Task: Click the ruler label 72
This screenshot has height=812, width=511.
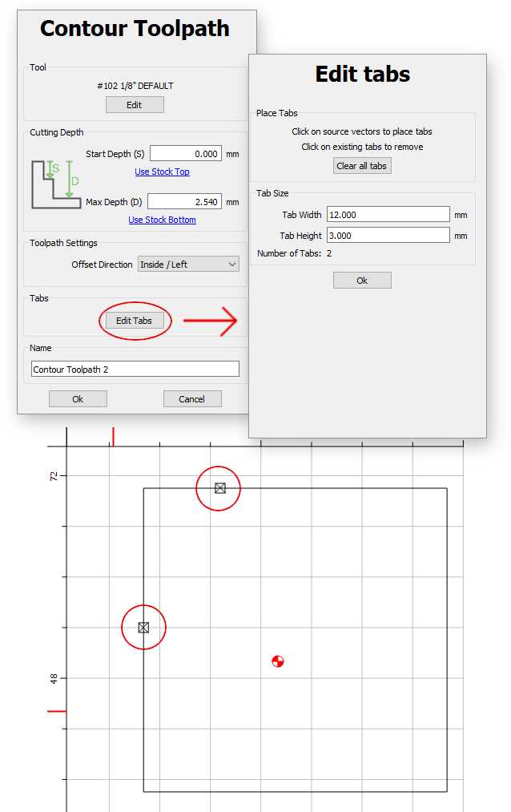Action: pyautogui.click(x=54, y=476)
